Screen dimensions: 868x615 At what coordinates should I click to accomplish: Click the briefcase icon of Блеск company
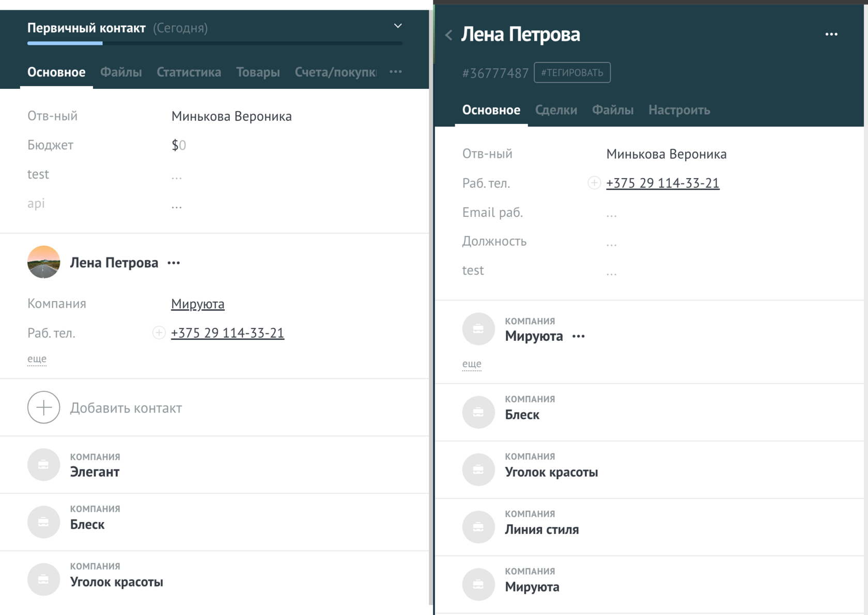[x=43, y=522]
